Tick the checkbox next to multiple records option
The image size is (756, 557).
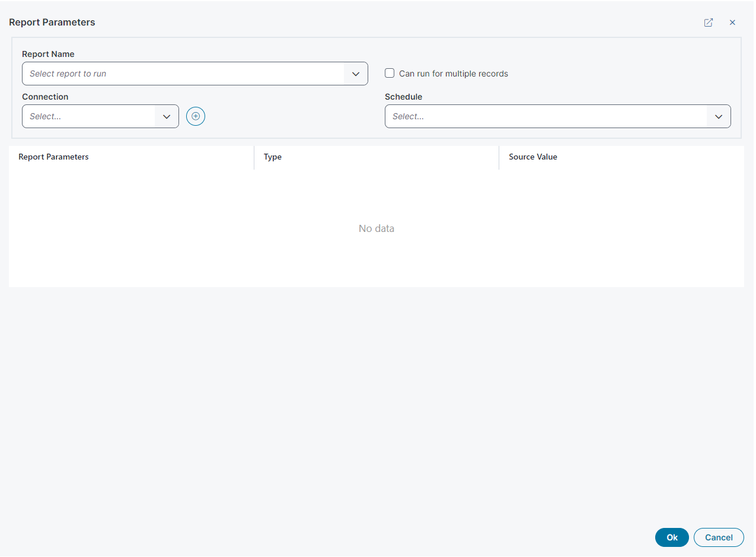(x=389, y=73)
